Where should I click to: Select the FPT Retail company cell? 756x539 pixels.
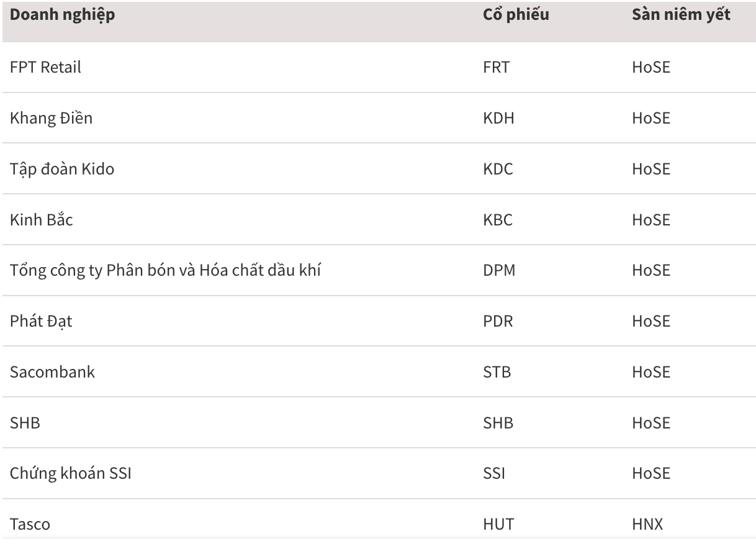45,67
